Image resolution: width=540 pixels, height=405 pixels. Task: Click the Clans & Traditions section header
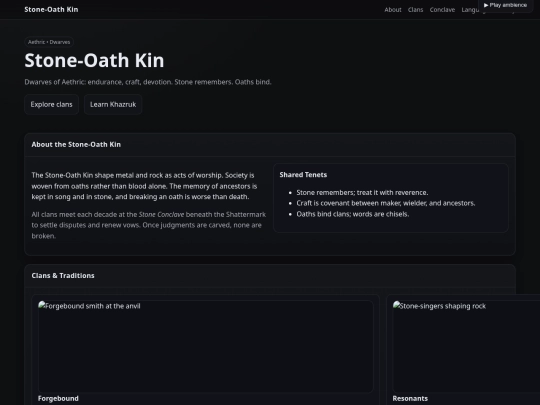click(x=63, y=276)
